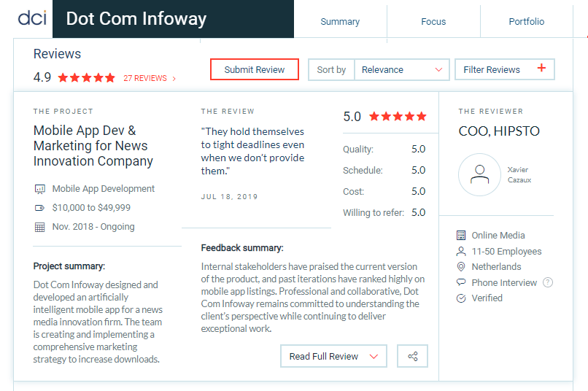Viewport: 588px width, 391px height.
Task: Click the Submit Review button
Action: click(x=255, y=69)
